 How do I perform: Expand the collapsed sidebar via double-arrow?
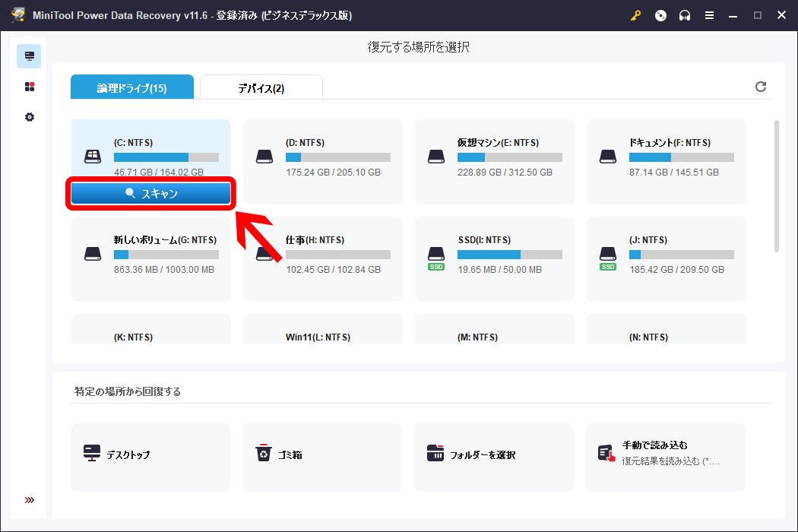(29, 499)
